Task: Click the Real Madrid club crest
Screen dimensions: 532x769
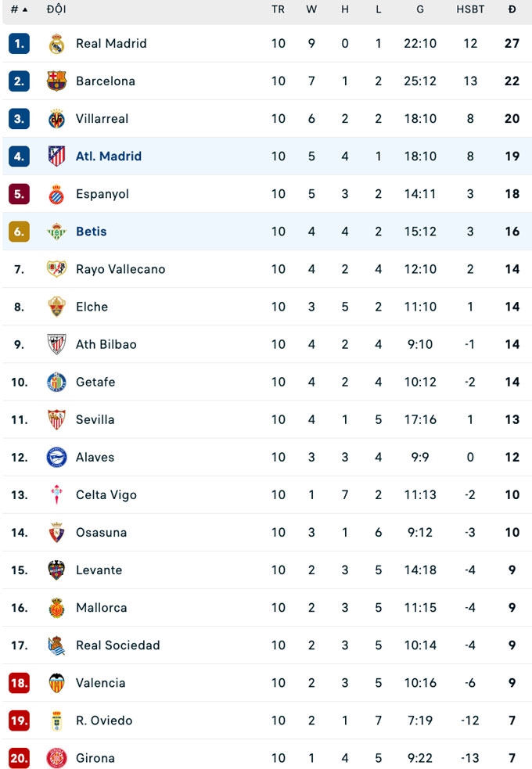Action: point(56,44)
